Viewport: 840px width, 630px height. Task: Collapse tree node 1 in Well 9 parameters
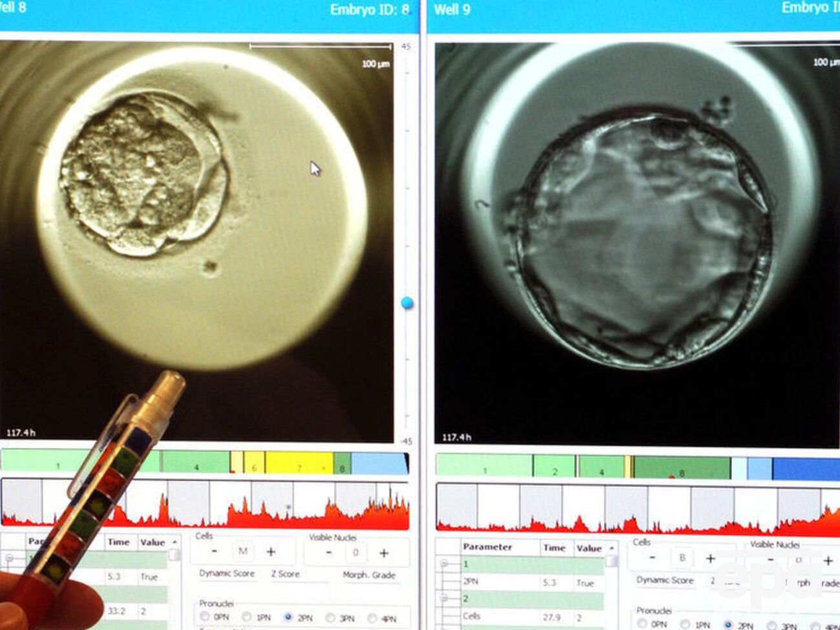coord(445,564)
